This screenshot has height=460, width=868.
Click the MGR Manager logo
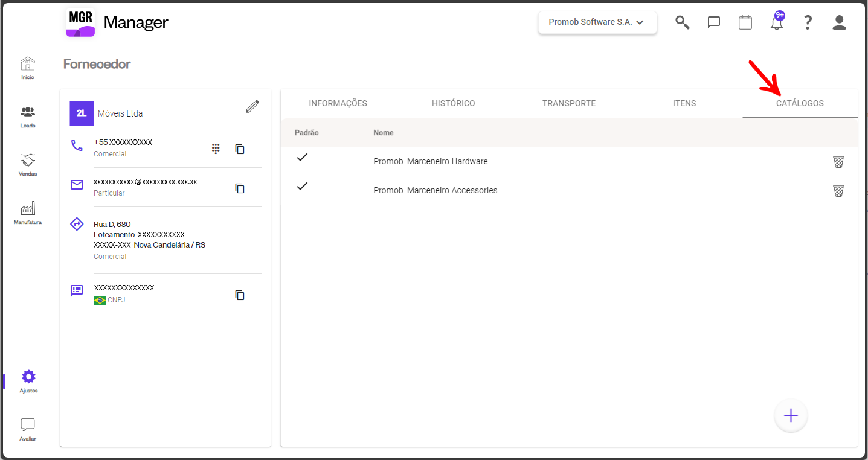point(117,23)
